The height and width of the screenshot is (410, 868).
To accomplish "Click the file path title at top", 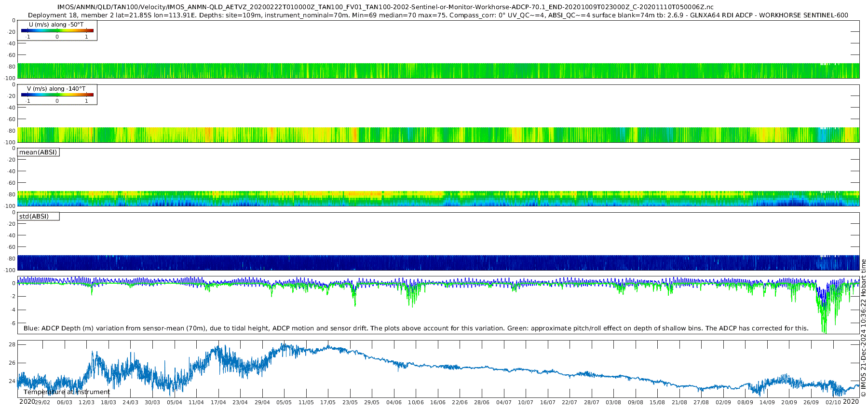I will click(385, 7).
